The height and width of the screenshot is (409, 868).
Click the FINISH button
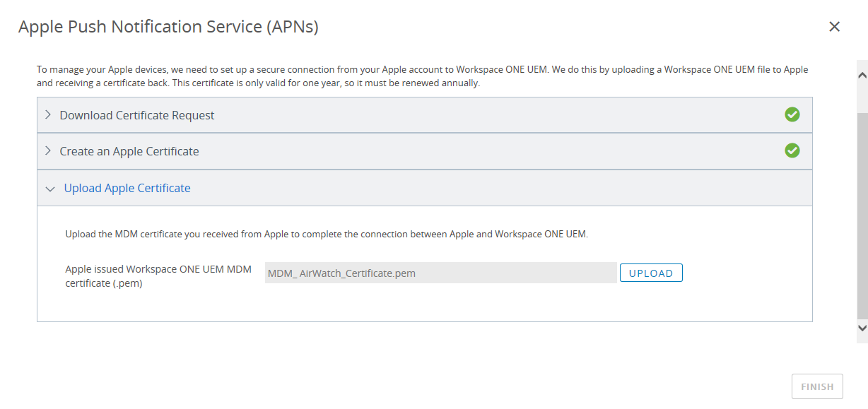click(x=817, y=386)
